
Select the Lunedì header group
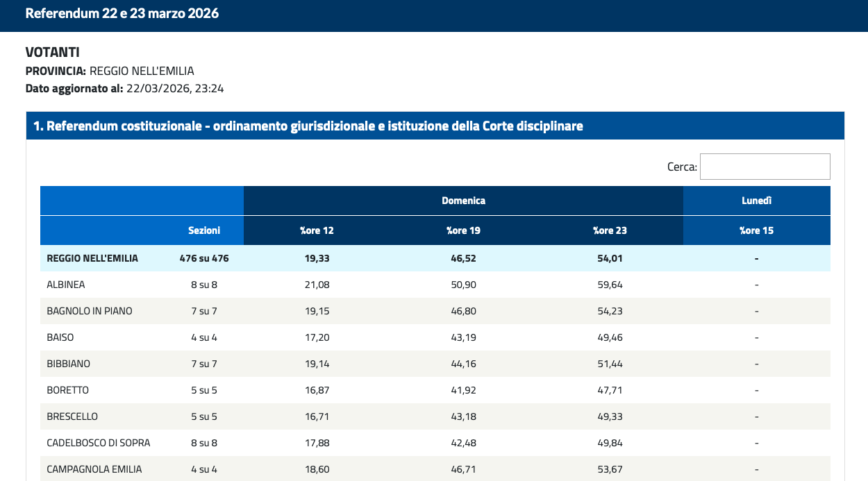[x=756, y=201]
